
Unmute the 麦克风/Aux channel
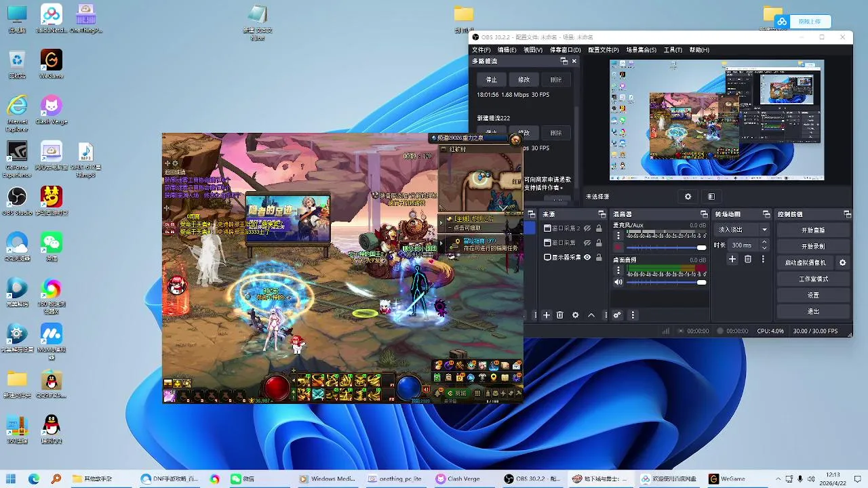tap(618, 247)
